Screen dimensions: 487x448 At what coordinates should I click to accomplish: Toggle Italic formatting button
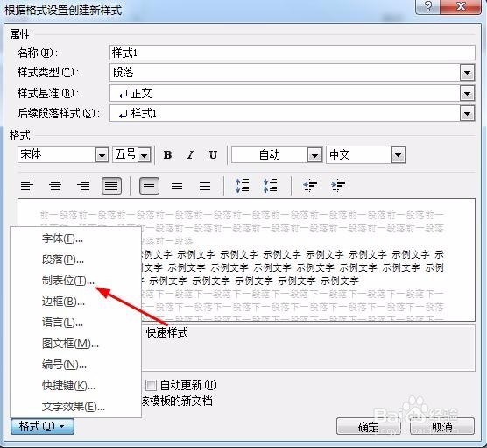pyautogui.click(x=190, y=154)
